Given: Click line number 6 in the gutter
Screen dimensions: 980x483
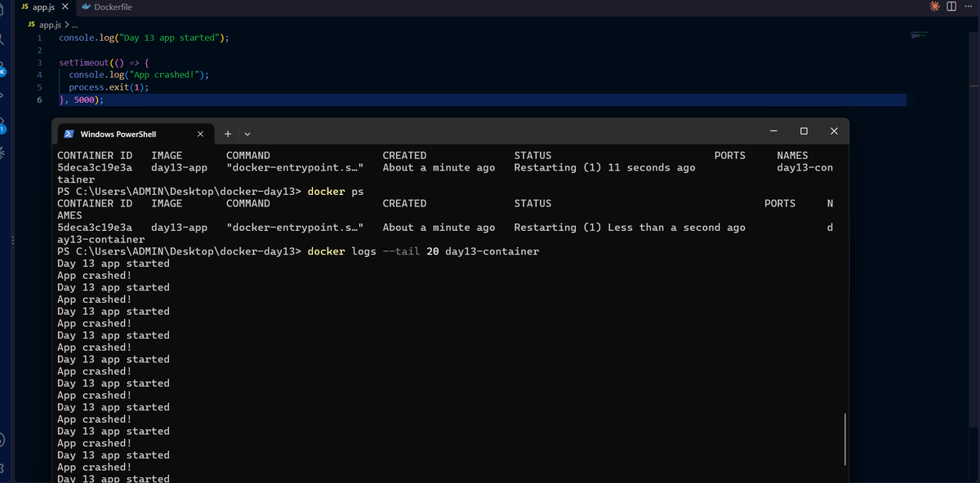Looking at the screenshot, I should (38, 100).
